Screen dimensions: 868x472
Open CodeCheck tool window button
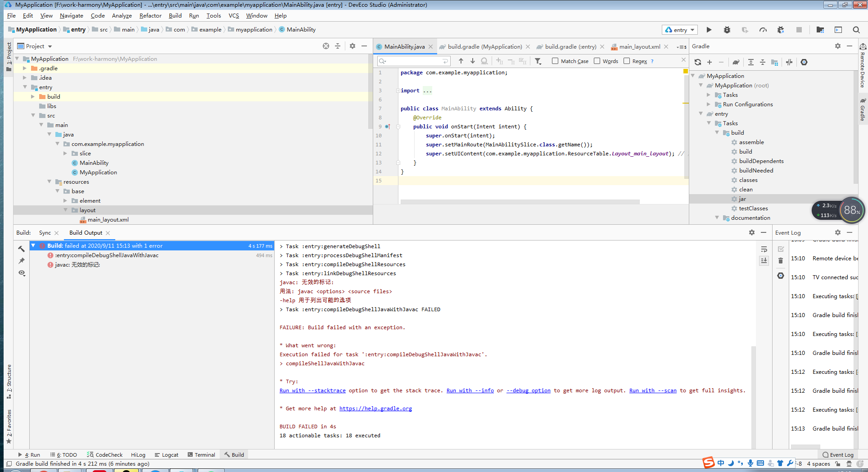pos(105,455)
